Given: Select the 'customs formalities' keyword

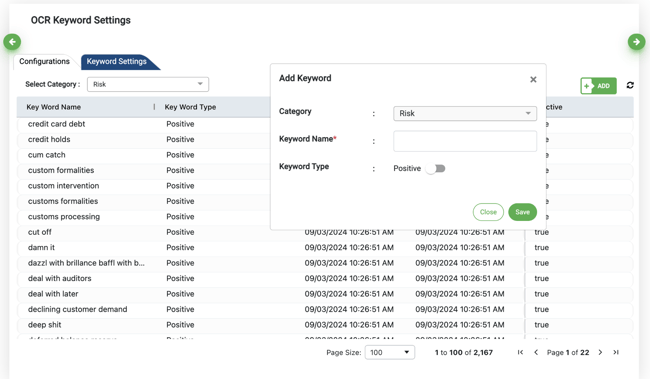Looking at the screenshot, I should [x=63, y=201].
